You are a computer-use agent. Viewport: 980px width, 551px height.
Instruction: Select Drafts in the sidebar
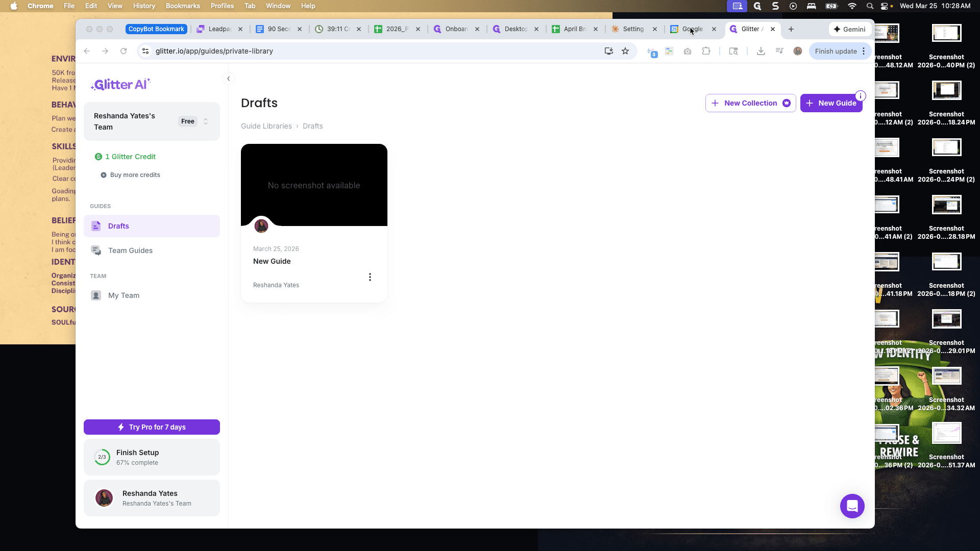pos(152,226)
